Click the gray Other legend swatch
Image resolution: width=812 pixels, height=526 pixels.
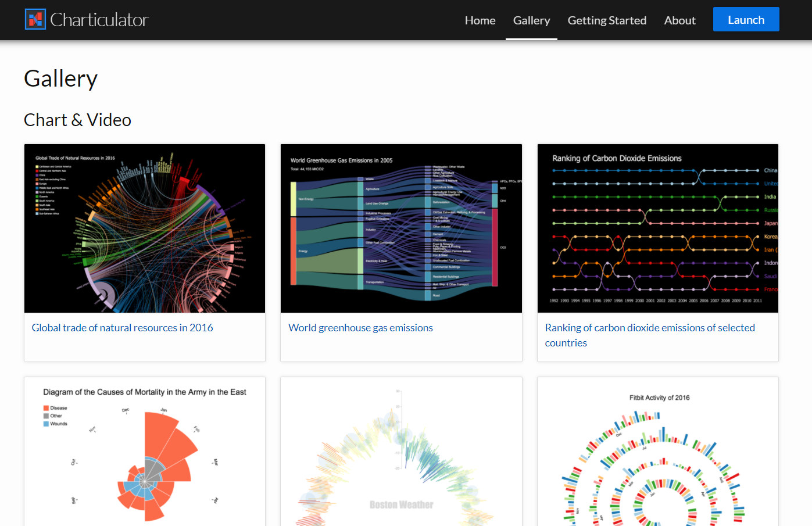(46, 416)
